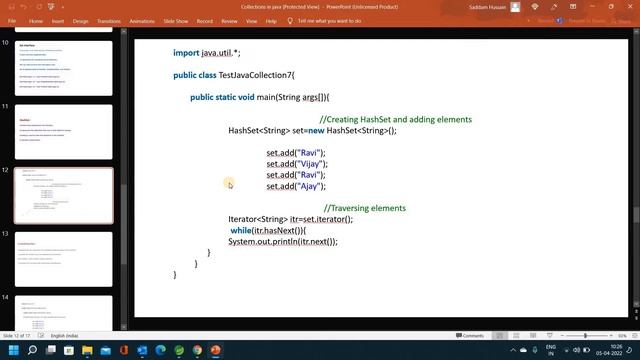Open Windows Search from taskbar
Image resolution: width=640 pixels, height=360 pixels.
32,350
